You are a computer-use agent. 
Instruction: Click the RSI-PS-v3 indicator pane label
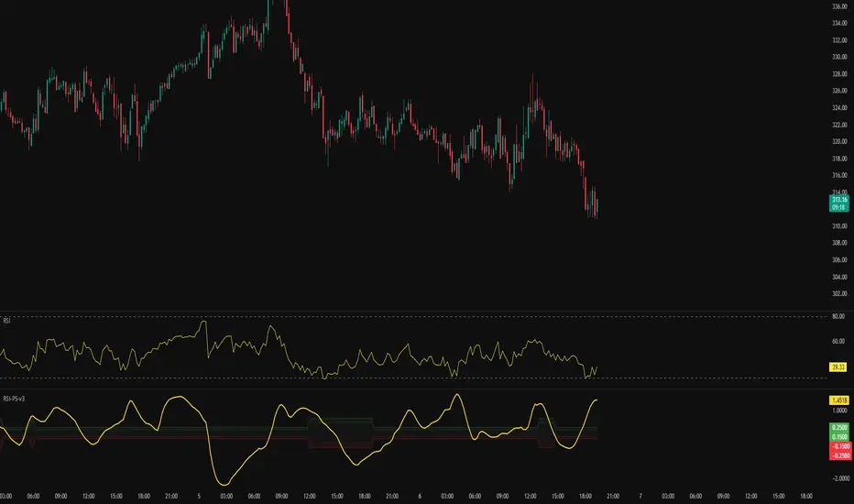point(14,399)
